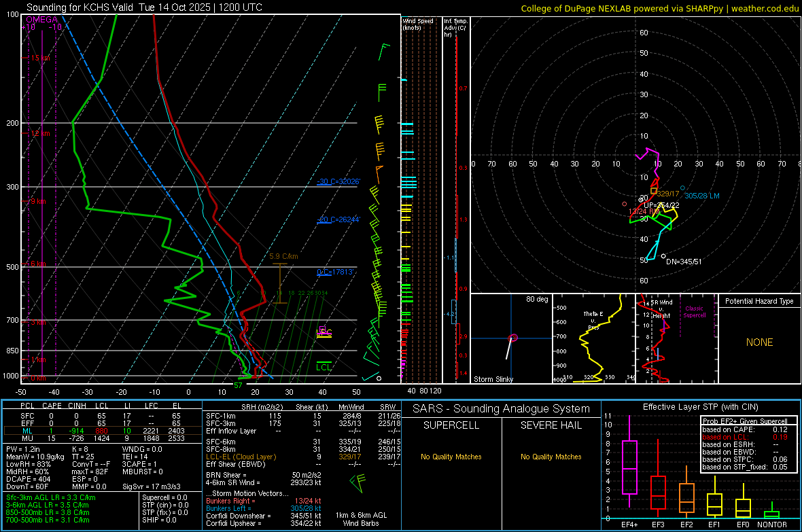Select the '12 km' height marker
802x532 pixels.
pyautogui.click(x=40, y=134)
